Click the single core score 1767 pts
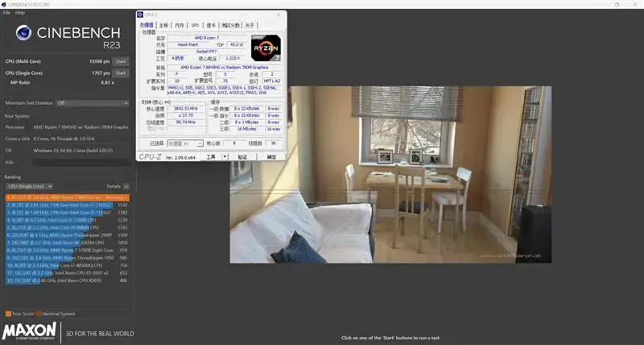The width and height of the screenshot is (644, 345). [x=101, y=73]
